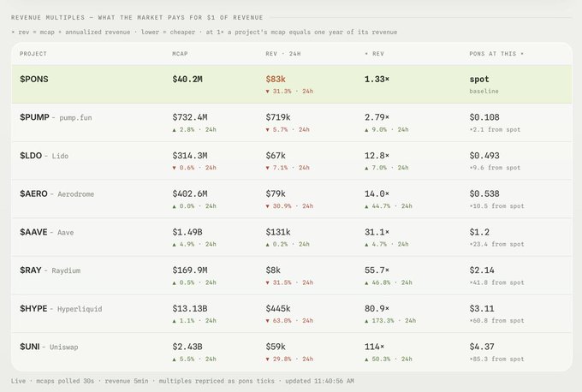Sort by the × REV column header
Image resolution: width=582 pixels, height=392 pixels.
374,54
